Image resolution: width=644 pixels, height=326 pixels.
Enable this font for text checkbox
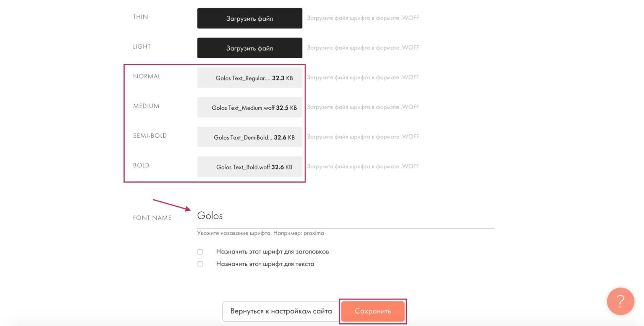pyautogui.click(x=200, y=264)
